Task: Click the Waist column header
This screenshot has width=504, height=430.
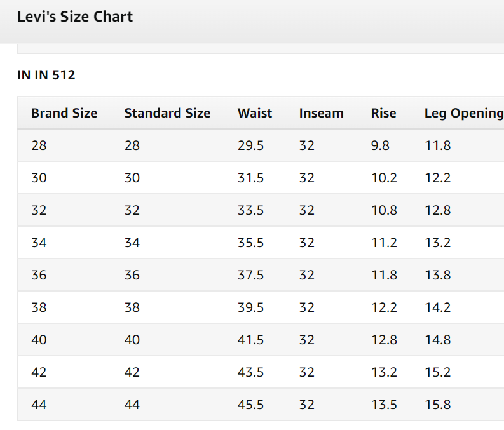Action: (255, 113)
